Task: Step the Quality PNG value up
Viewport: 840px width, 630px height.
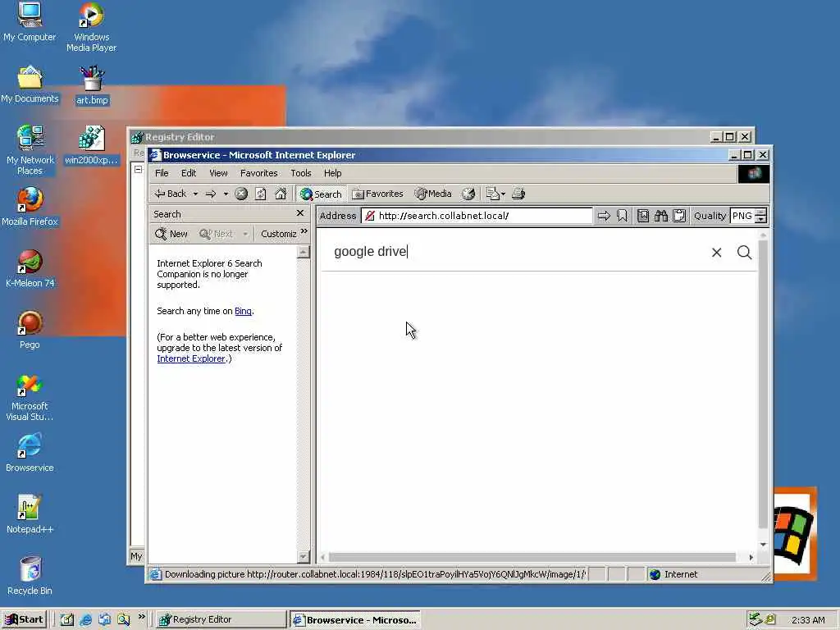Action: (761, 212)
